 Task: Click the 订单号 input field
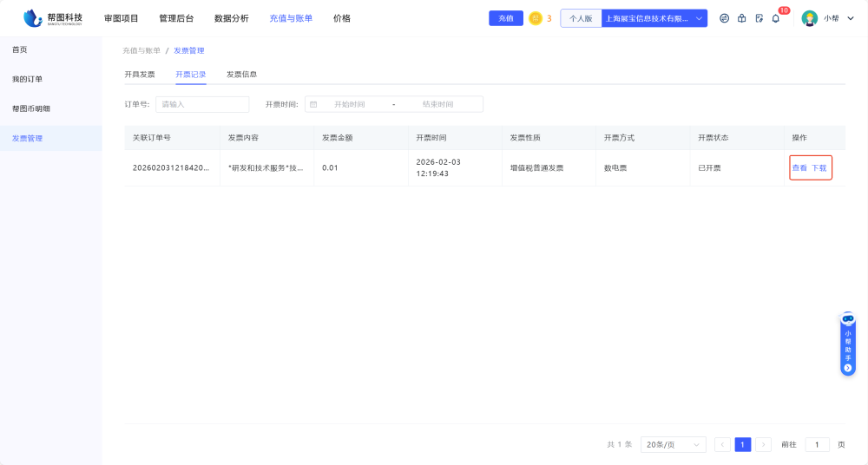click(x=202, y=104)
